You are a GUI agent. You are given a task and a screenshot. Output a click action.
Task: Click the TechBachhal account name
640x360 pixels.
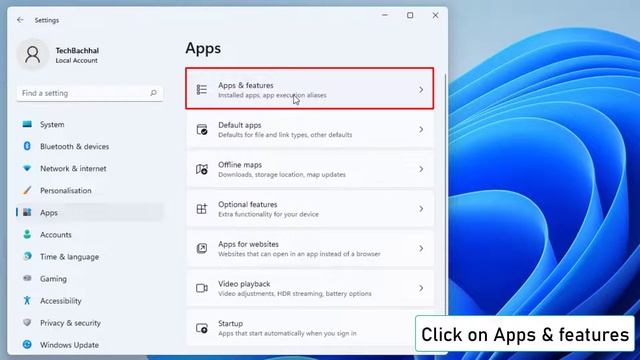pos(77,50)
